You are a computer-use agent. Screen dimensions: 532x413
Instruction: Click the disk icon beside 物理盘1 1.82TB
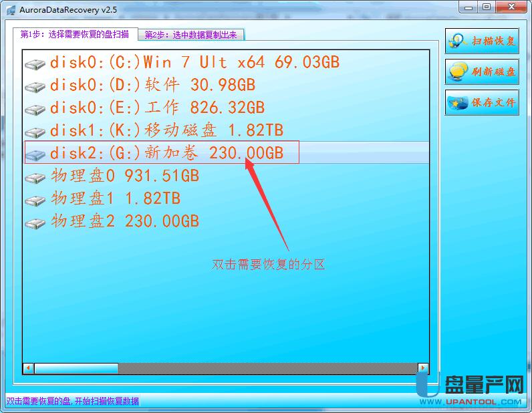coord(35,200)
